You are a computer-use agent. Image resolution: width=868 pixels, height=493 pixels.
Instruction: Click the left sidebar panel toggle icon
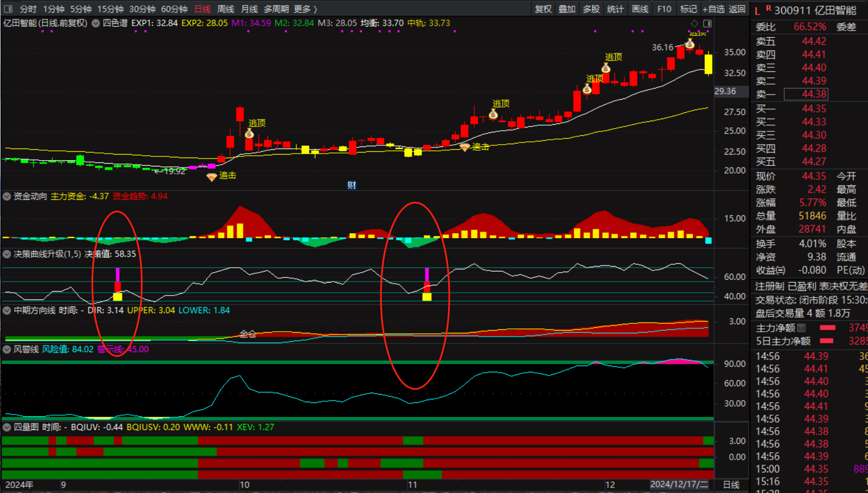pyautogui.click(x=8, y=9)
